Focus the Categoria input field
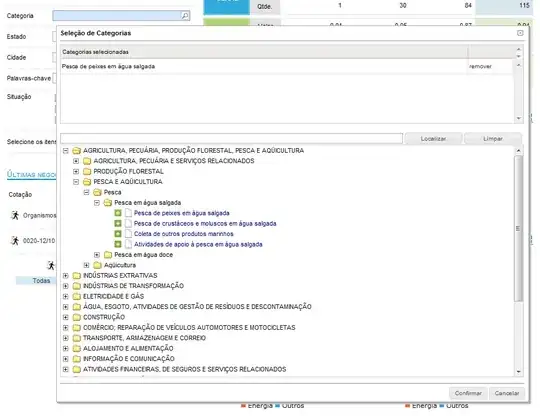The image size is (540, 416). click(116, 15)
